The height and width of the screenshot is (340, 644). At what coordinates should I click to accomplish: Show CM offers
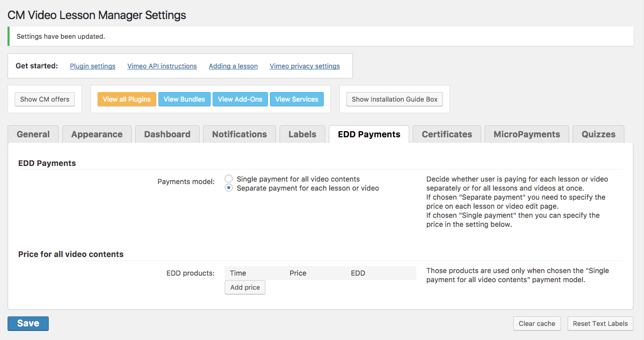[x=45, y=99]
